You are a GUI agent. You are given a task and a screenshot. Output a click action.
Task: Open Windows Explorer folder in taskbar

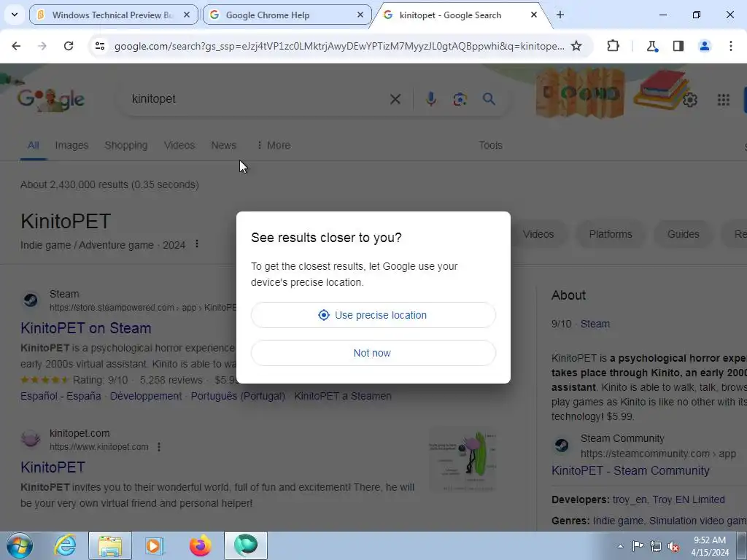point(110,545)
